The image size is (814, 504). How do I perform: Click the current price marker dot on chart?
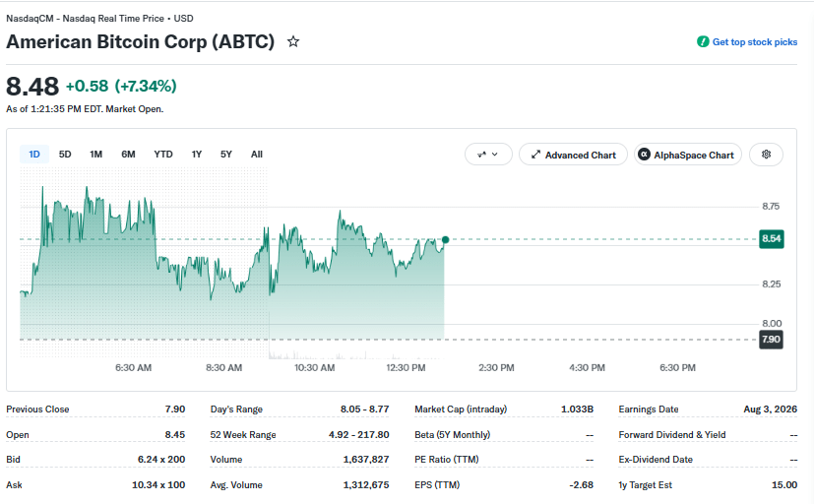pos(446,240)
